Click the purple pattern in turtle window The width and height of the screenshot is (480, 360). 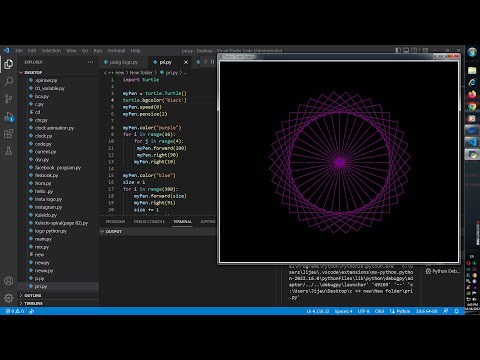(340, 162)
